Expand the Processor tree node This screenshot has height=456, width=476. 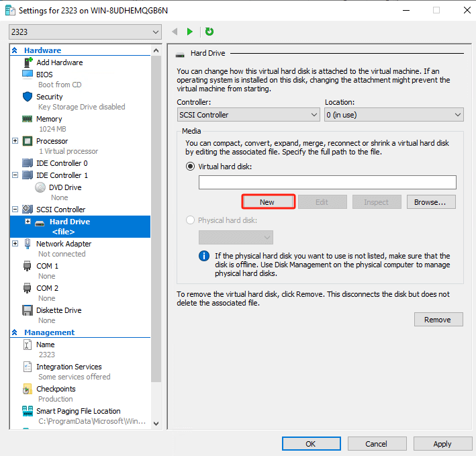click(x=15, y=140)
